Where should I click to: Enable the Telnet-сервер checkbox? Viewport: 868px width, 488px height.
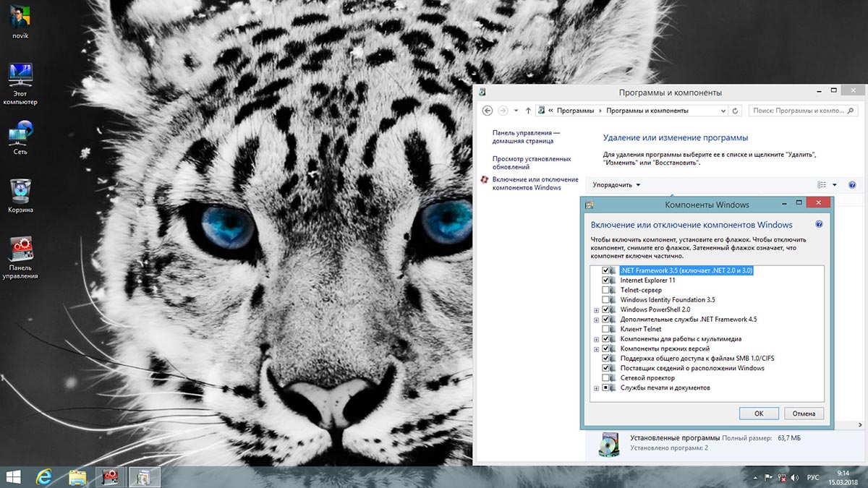coord(605,290)
